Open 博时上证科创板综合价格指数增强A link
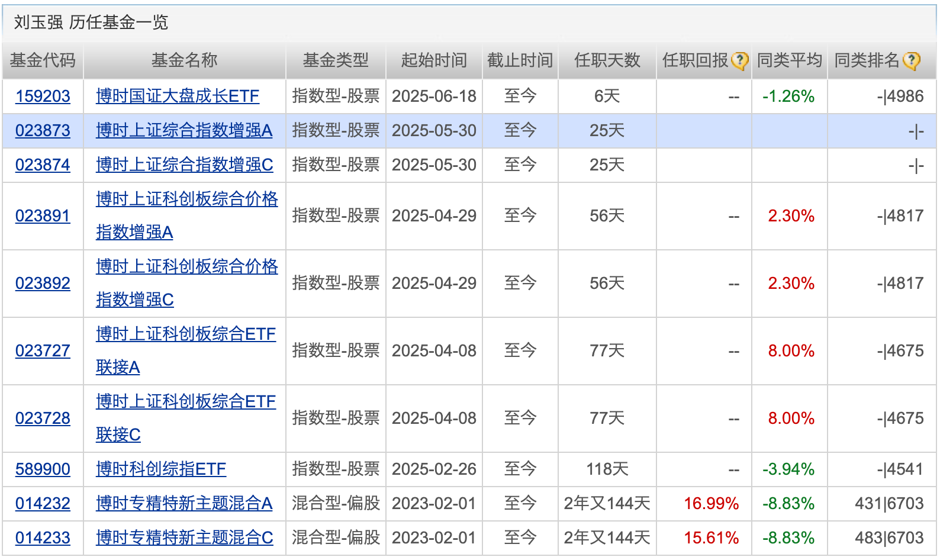The width and height of the screenshot is (940, 560). click(187, 216)
